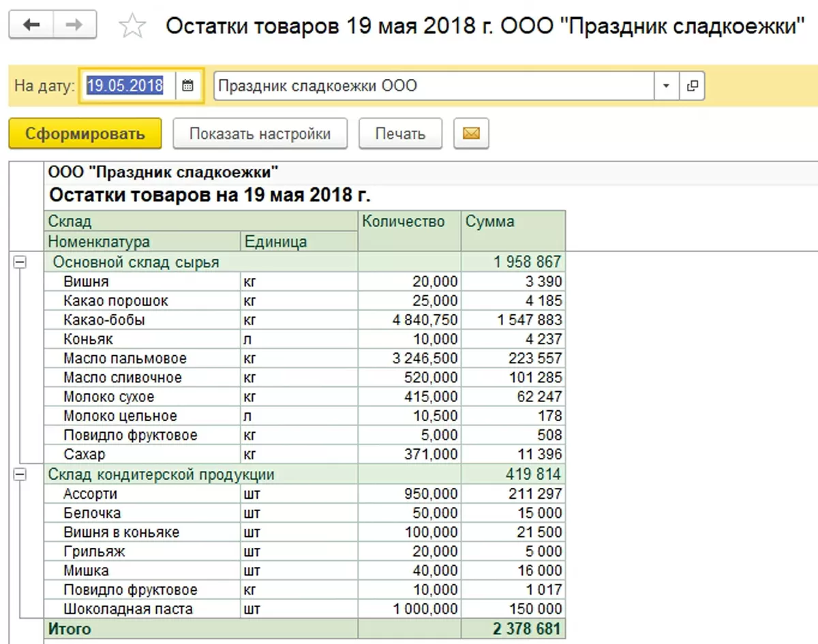The width and height of the screenshot is (818, 644).
Task: Click sum value 223 557
Action: coord(535,358)
